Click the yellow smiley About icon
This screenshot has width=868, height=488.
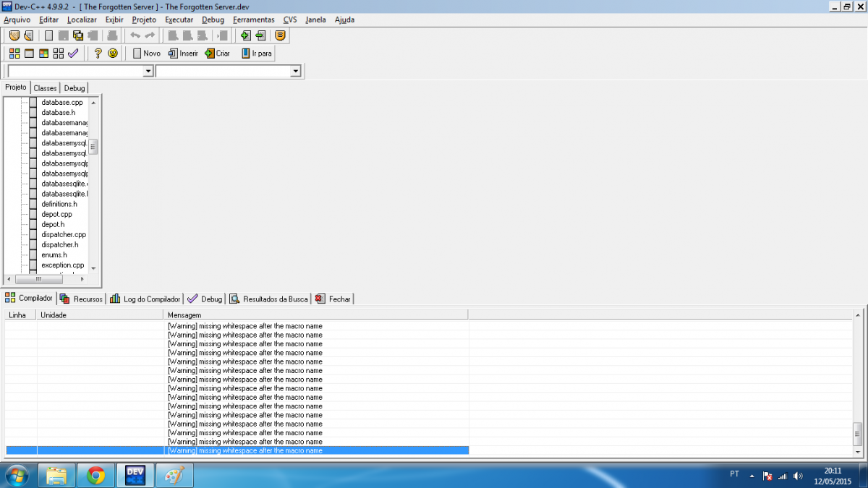(x=113, y=53)
